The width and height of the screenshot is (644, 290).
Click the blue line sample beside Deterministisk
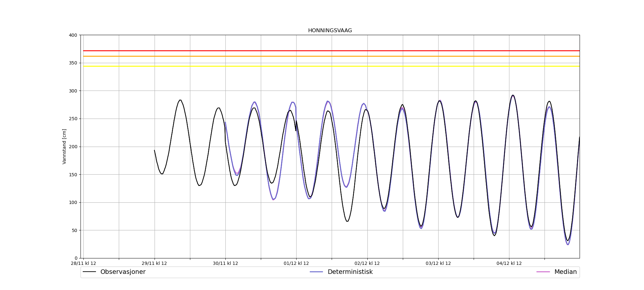[x=316, y=272]
